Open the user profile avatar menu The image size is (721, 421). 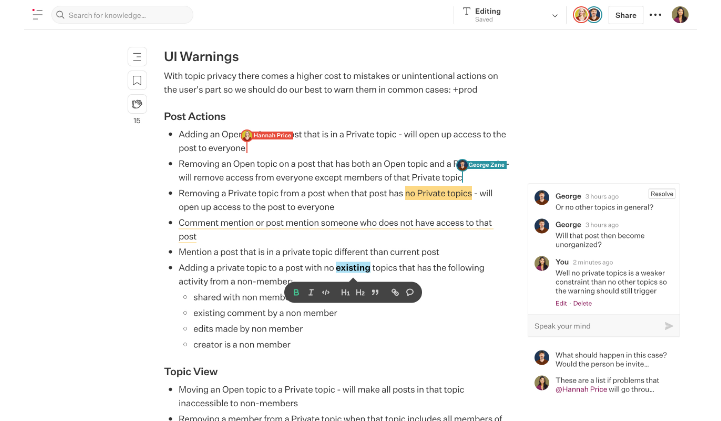coord(680,15)
